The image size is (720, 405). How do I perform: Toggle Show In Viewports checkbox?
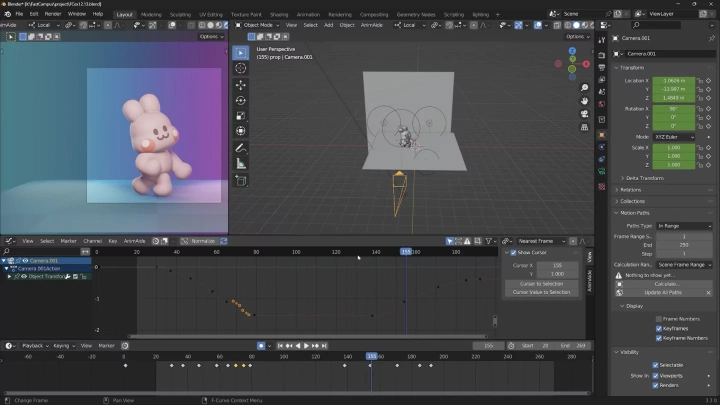click(x=655, y=376)
